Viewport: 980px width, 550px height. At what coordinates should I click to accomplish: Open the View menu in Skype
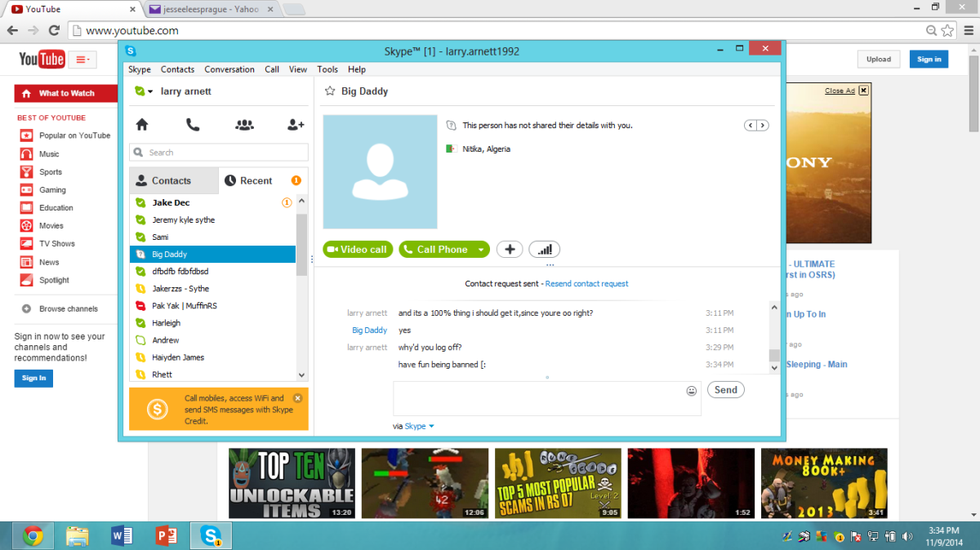(x=298, y=69)
